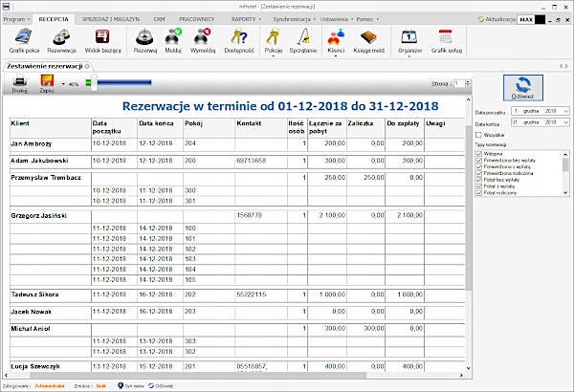Expand the Data końca date dropdown

click(565, 122)
